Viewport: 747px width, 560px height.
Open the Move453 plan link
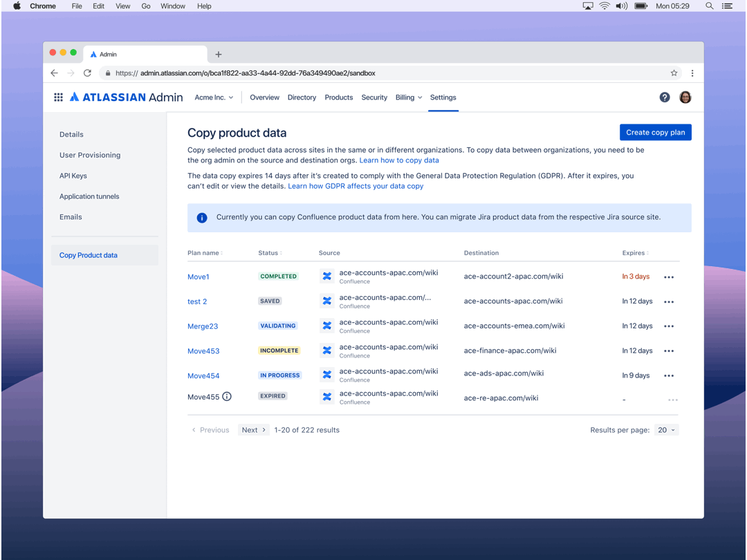point(203,351)
